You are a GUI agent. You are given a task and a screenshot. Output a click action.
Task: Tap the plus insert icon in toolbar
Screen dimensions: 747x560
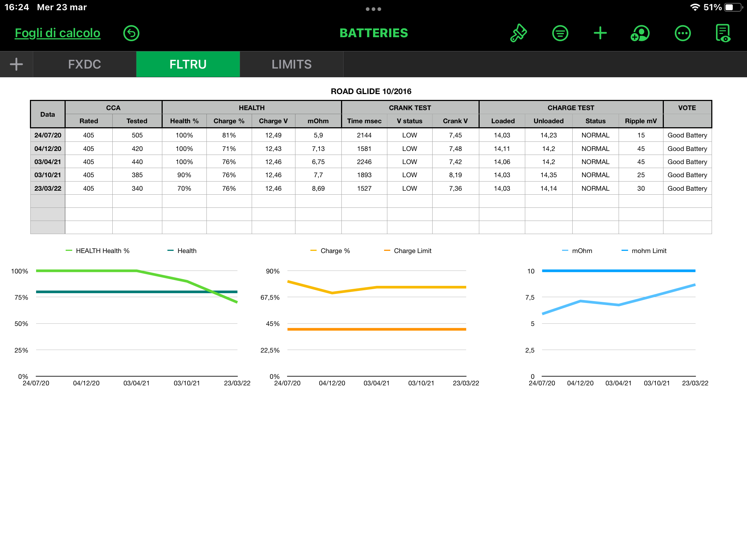pos(600,33)
